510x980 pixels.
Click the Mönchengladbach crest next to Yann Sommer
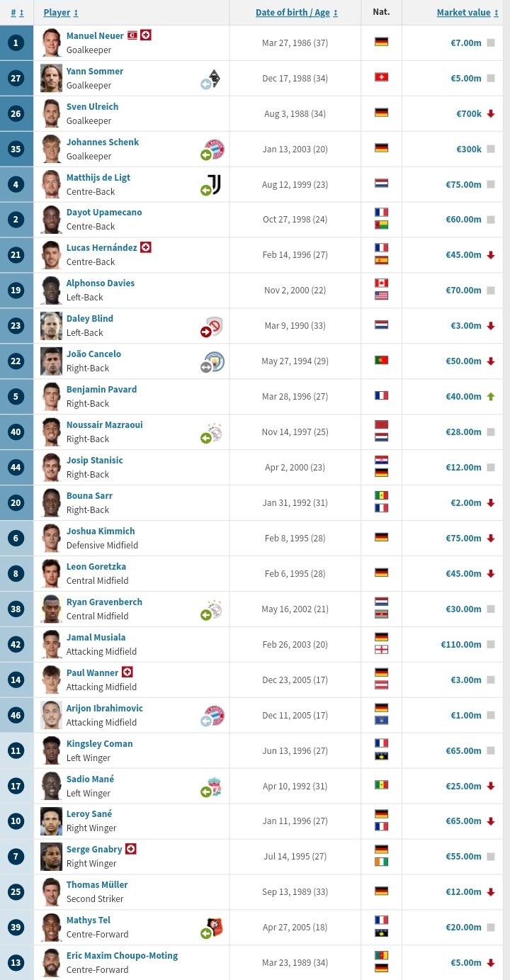tap(215, 79)
